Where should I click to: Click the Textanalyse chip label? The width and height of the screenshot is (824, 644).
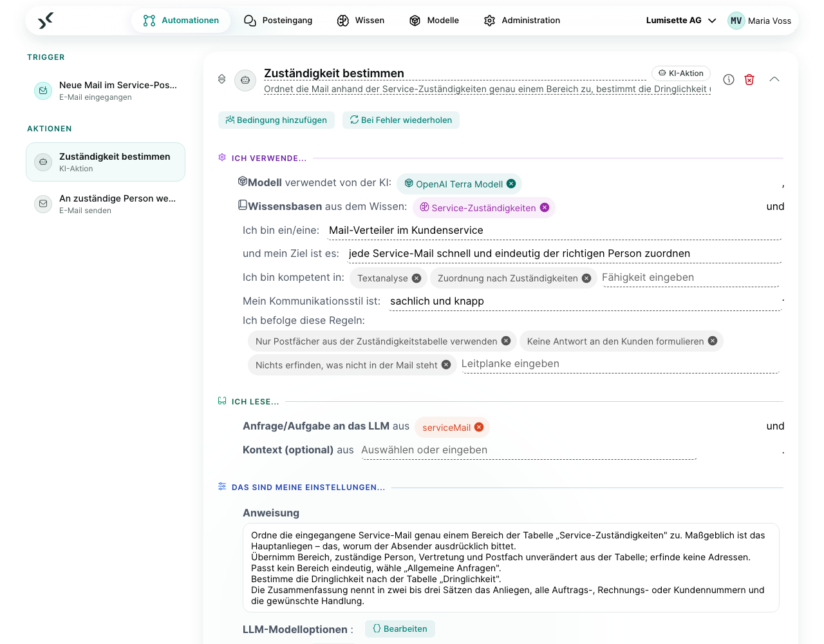382,278
